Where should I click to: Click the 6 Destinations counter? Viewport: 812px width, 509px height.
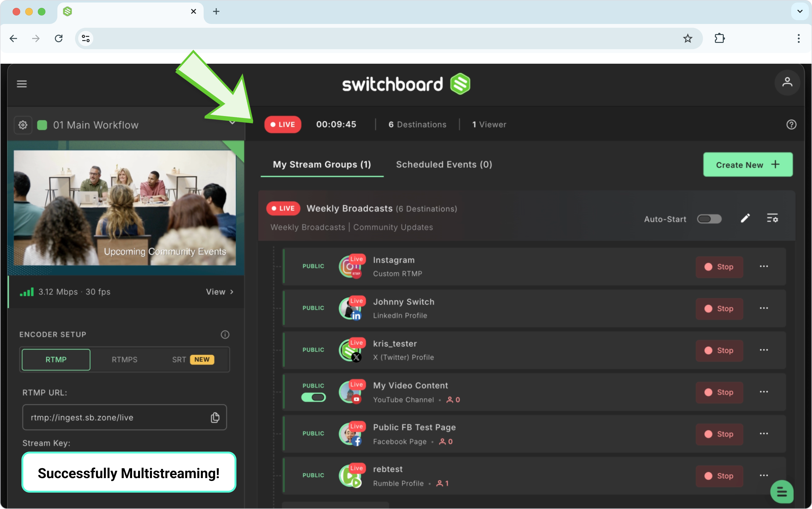click(x=417, y=125)
